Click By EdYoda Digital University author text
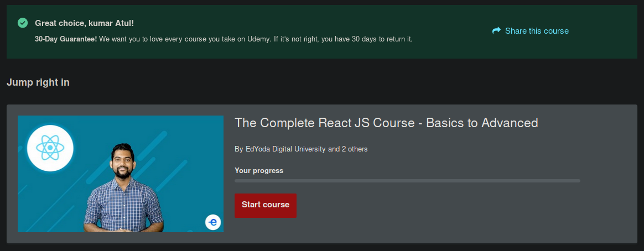The image size is (644, 251). (x=301, y=149)
